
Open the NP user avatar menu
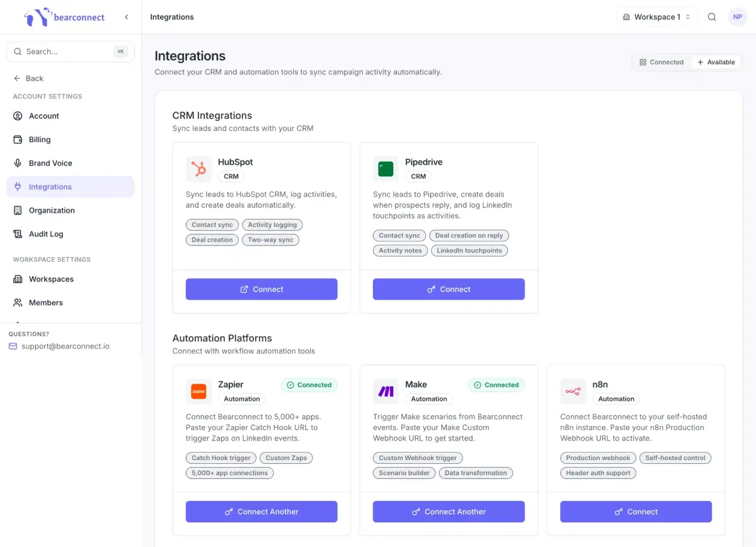point(738,17)
